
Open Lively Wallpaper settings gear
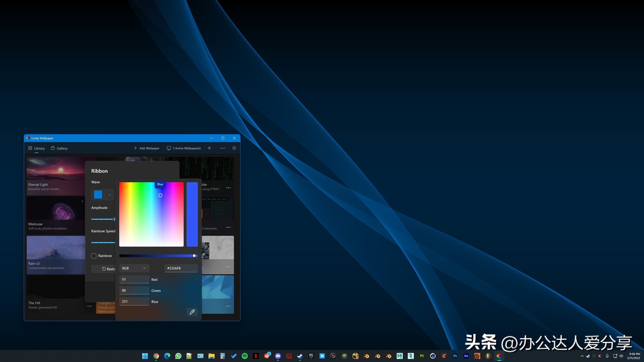pos(234,148)
